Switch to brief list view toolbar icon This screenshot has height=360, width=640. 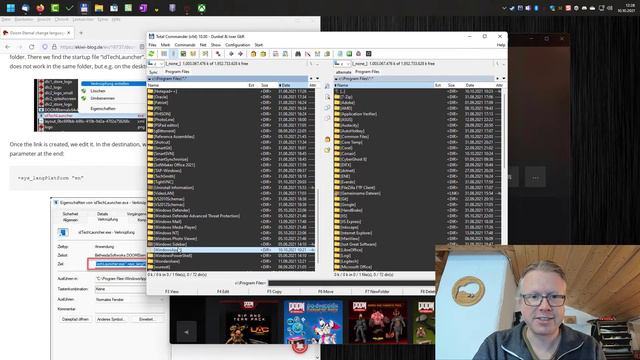pyautogui.click(x=164, y=54)
